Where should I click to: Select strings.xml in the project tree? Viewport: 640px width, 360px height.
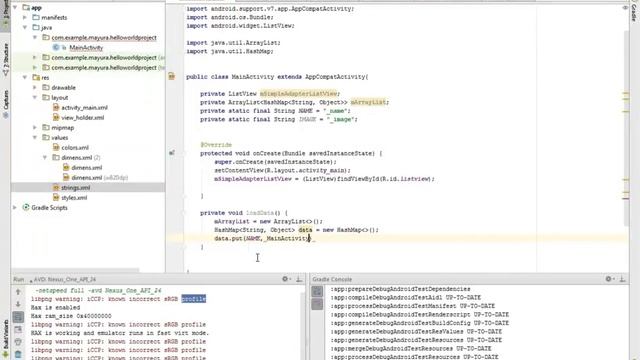click(76, 188)
